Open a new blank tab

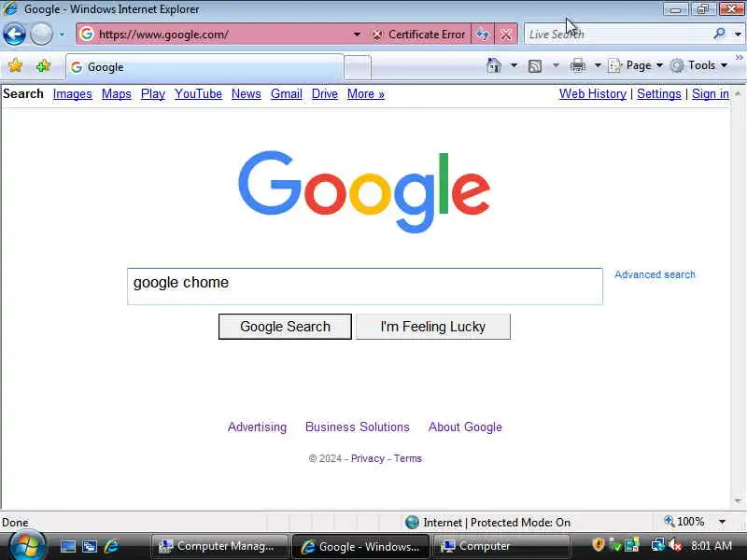click(x=358, y=67)
